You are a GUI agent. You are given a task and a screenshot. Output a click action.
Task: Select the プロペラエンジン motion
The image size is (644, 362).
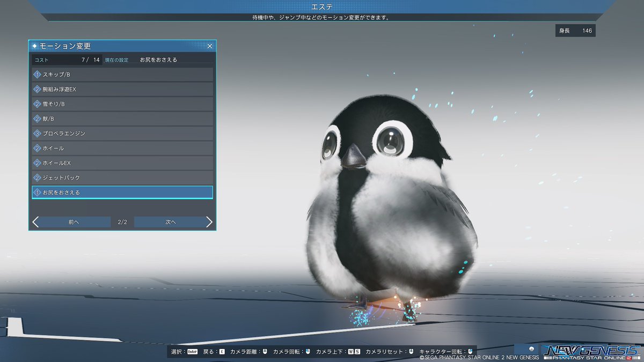tap(122, 133)
